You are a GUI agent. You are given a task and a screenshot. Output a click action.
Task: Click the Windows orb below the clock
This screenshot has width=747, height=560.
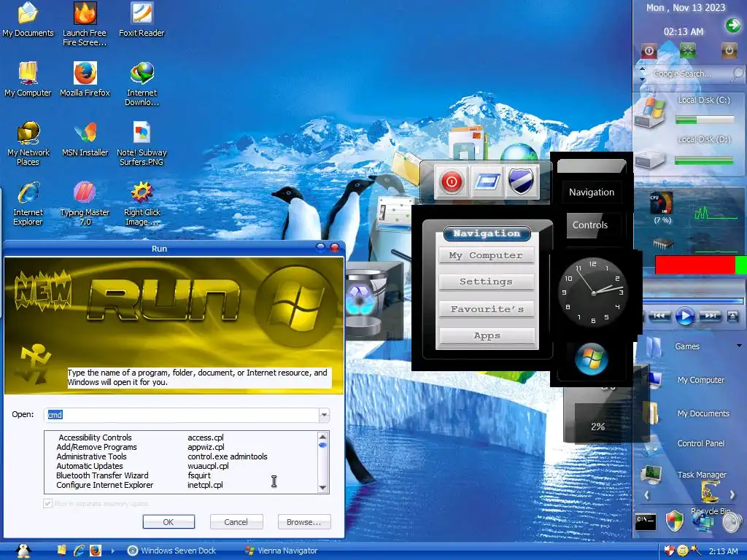point(591,359)
